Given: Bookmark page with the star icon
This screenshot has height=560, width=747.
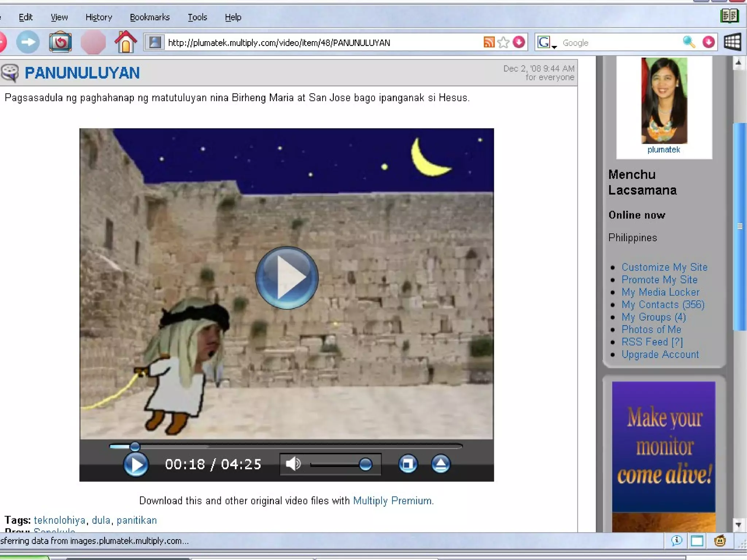Looking at the screenshot, I should tap(503, 42).
